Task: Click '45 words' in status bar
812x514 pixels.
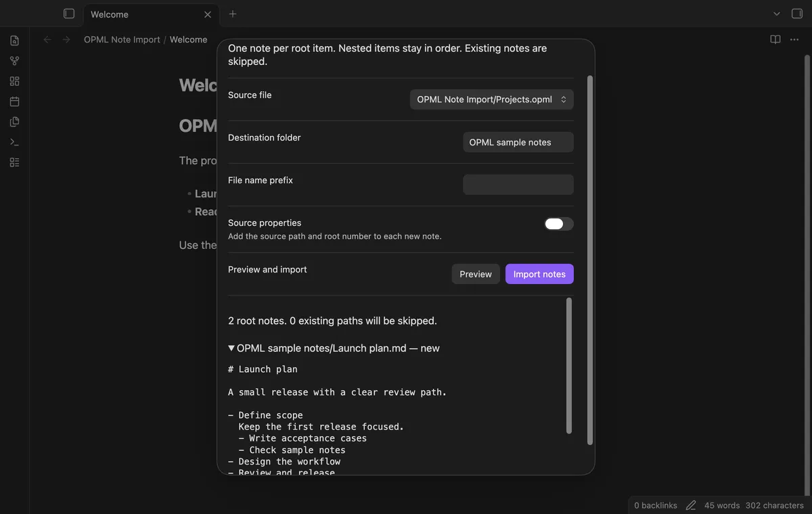Action: pos(722,505)
